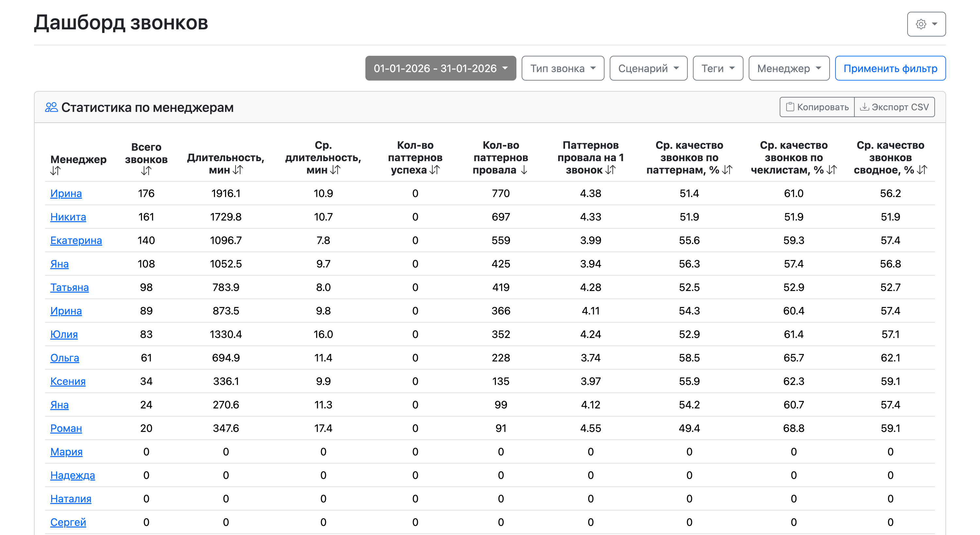The width and height of the screenshot is (980, 535).
Task: Sort by Ср. длительность arrows icon
Action: pos(335,170)
